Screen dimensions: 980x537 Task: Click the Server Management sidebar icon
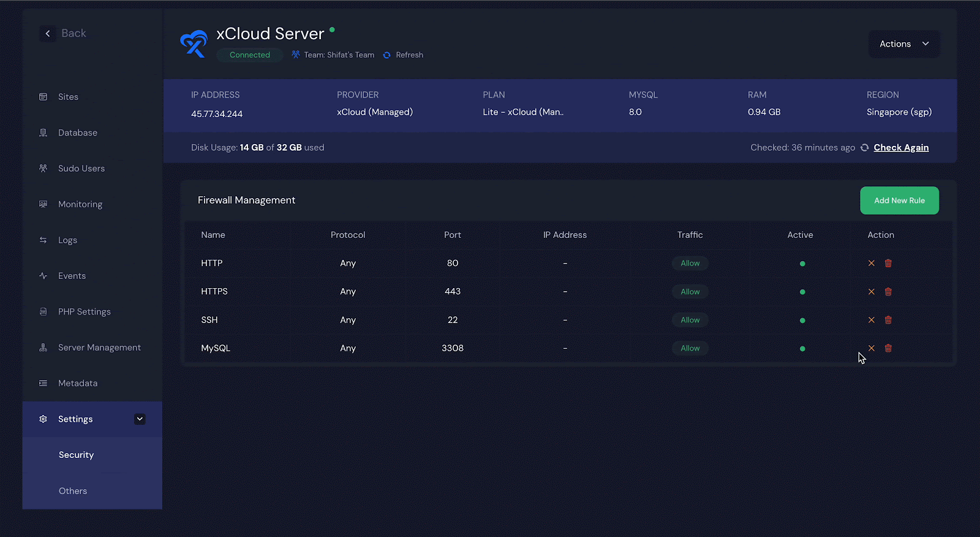43,348
